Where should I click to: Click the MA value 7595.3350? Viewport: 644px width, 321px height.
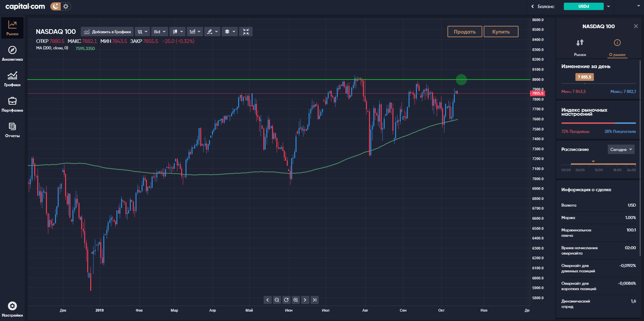coord(85,49)
